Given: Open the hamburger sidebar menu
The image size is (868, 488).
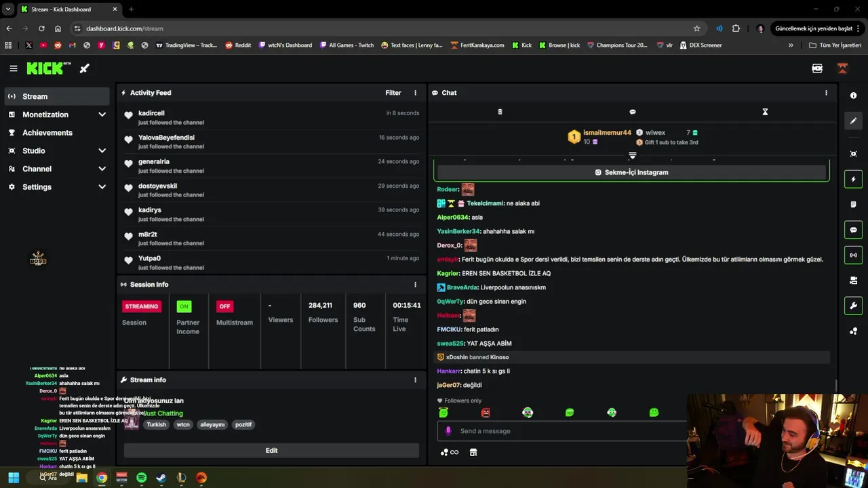Looking at the screenshot, I should tap(13, 68).
